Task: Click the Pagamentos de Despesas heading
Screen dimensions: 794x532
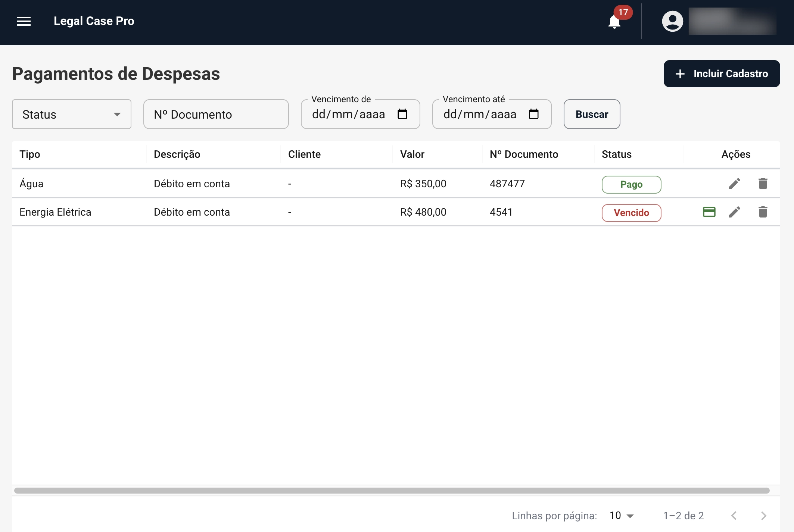Action: pyautogui.click(x=116, y=73)
